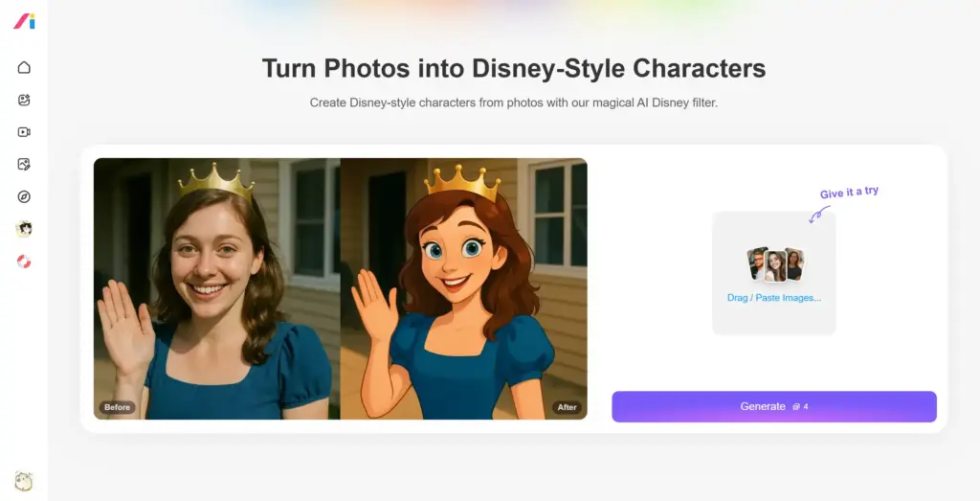Click the sample photos thumbnail stack
The width and height of the screenshot is (980, 501).
[775, 264]
